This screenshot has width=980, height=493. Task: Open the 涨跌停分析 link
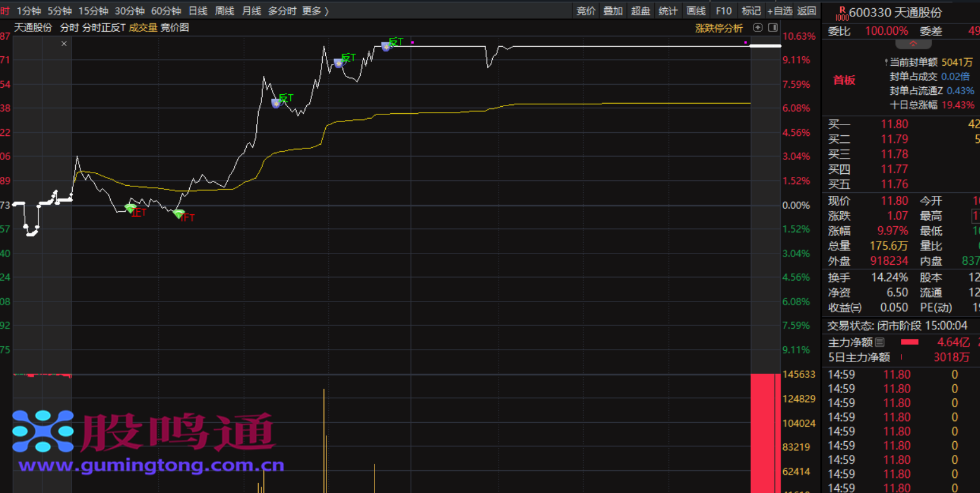719,28
